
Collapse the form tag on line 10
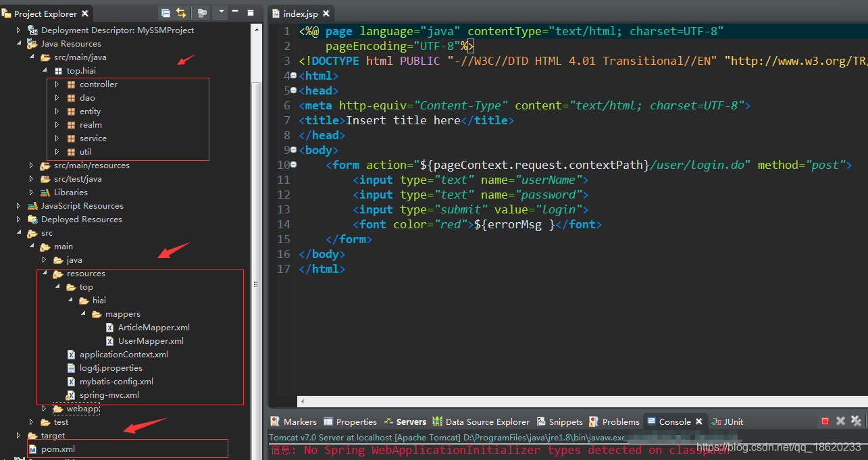[x=294, y=165]
